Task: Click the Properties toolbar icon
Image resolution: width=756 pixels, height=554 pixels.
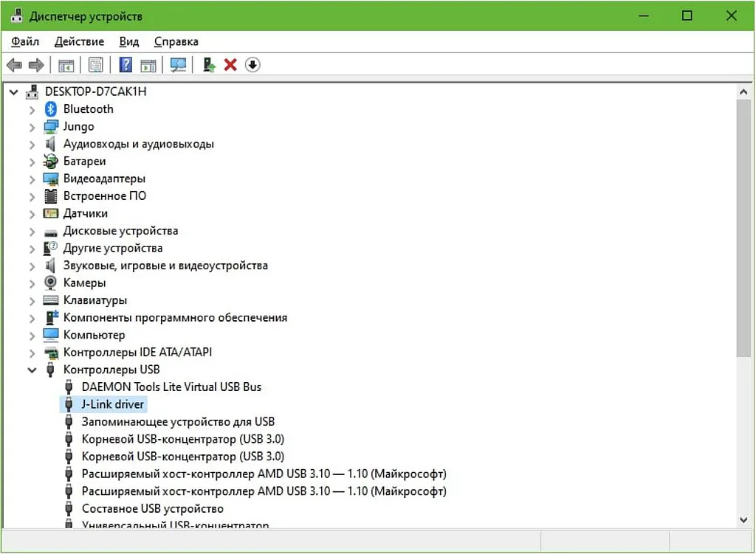Action: pos(96,65)
